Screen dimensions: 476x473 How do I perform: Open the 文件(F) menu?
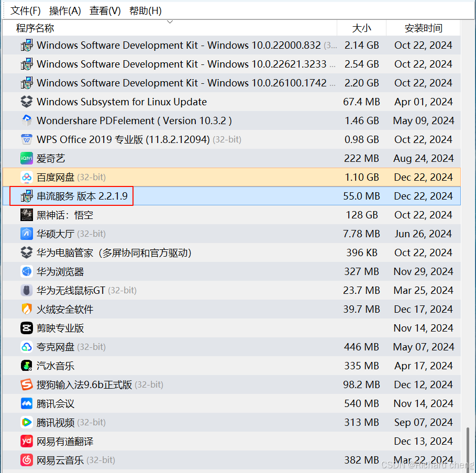point(25,11)
